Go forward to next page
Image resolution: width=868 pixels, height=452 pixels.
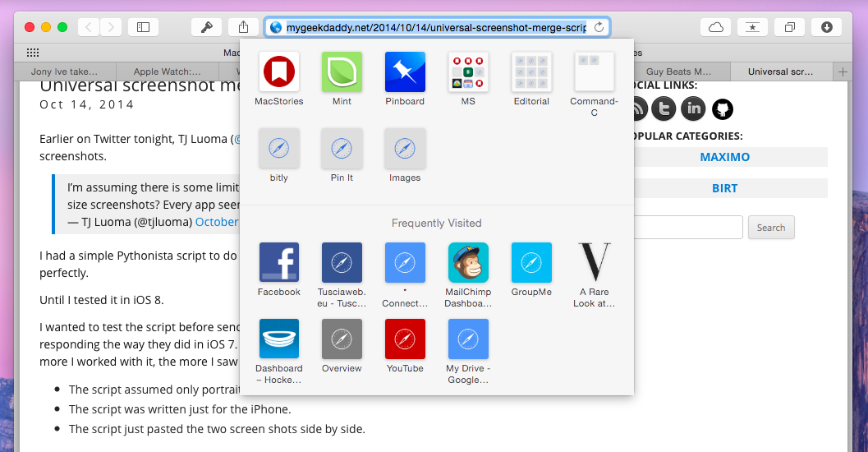[111, 27]
